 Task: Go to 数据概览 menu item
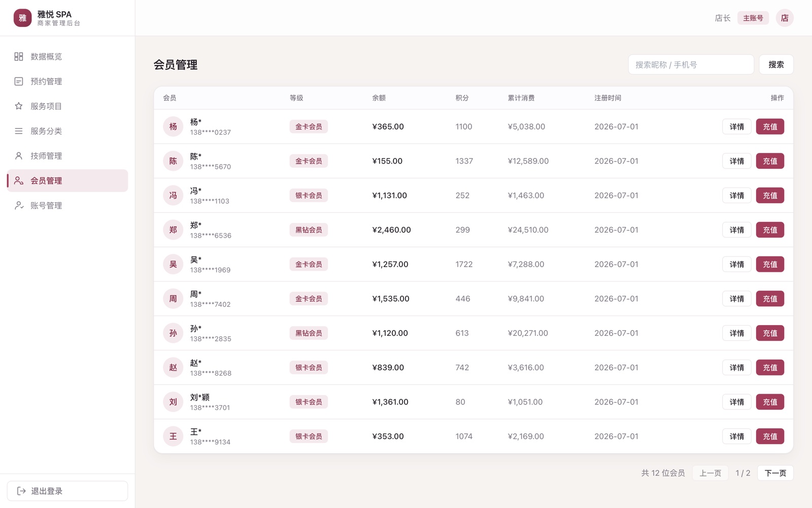pyautogui.click(x=67, y=56)
